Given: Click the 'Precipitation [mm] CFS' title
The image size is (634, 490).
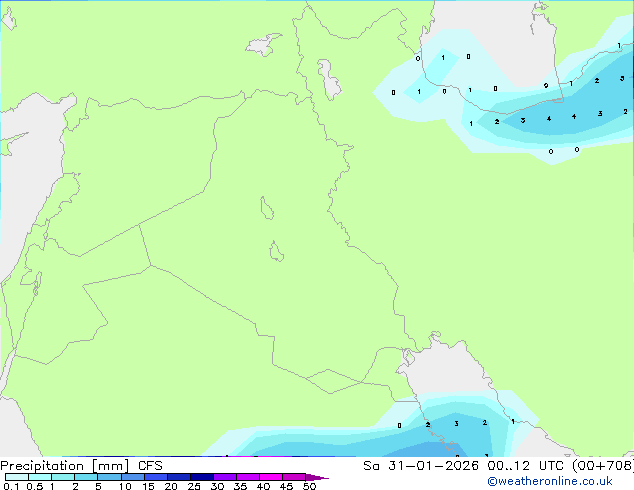Looking at the screenshot, I should [x=81, y=466].
